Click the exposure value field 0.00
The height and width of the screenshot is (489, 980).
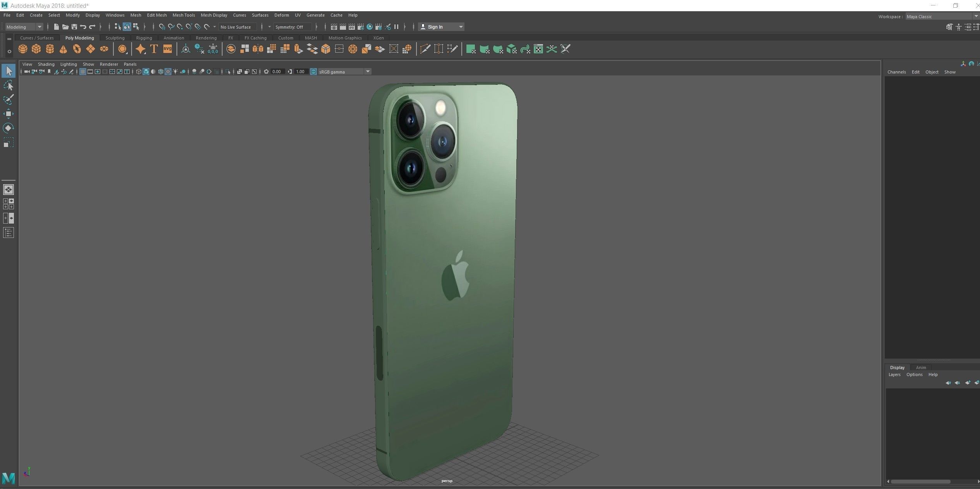click(277, 72)
